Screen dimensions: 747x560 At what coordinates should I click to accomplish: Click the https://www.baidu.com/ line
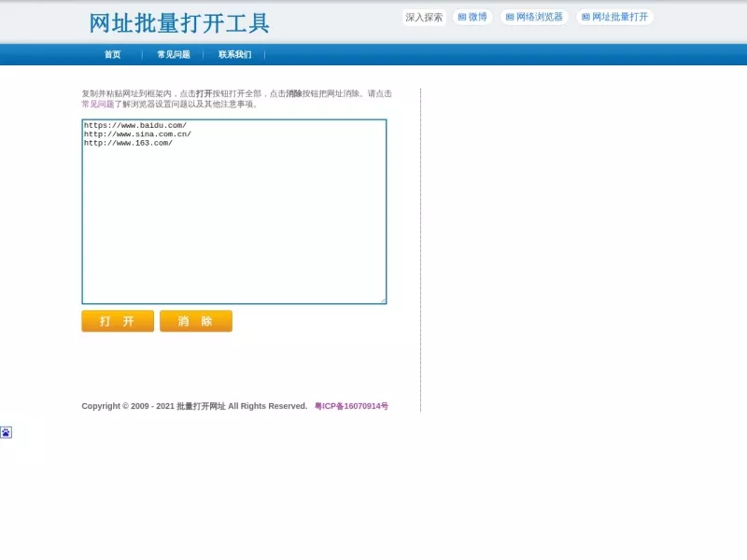pos(135,125)
